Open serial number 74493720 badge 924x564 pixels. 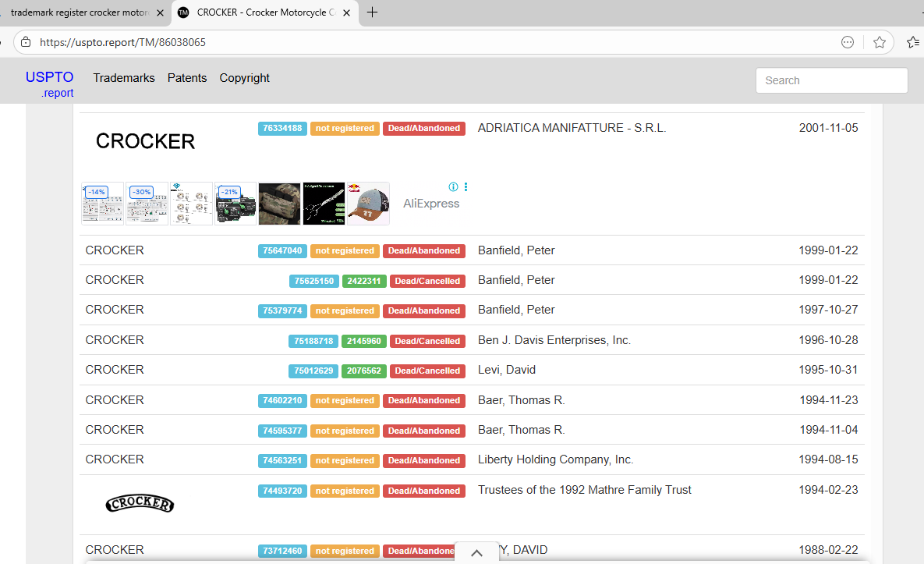tap(282, 491)
